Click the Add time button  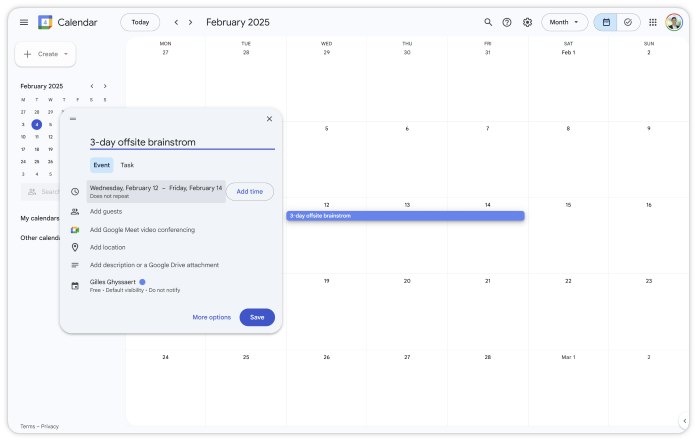(250, 192)
